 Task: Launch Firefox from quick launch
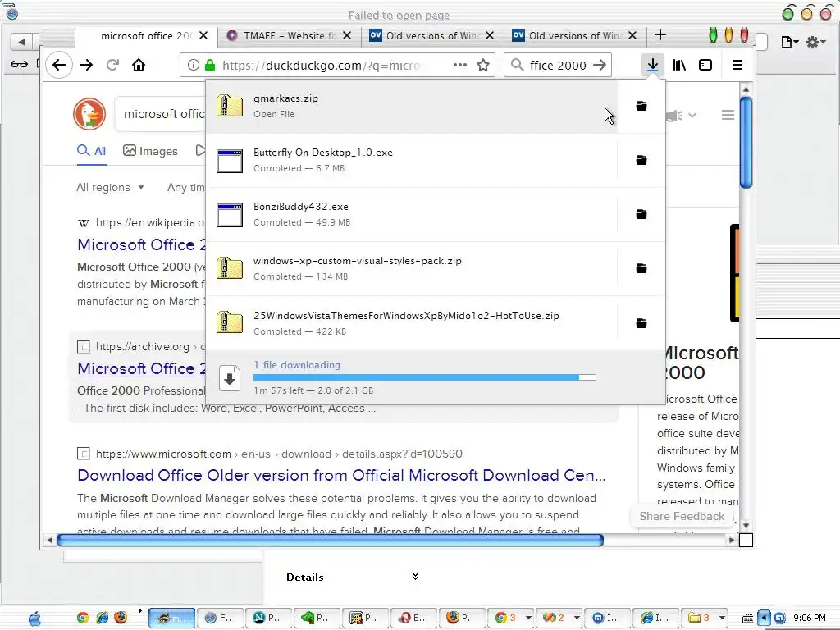click(121, 618)
